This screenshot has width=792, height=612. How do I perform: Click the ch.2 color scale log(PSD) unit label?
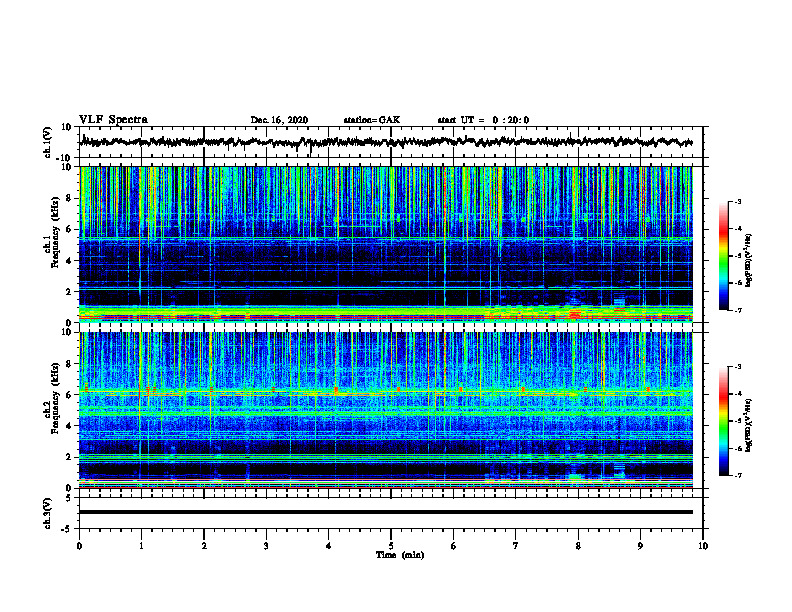(x=749, y=425)
